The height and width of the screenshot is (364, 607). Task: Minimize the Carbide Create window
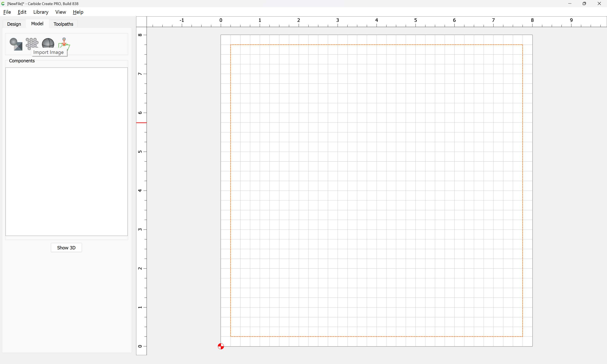569,4
